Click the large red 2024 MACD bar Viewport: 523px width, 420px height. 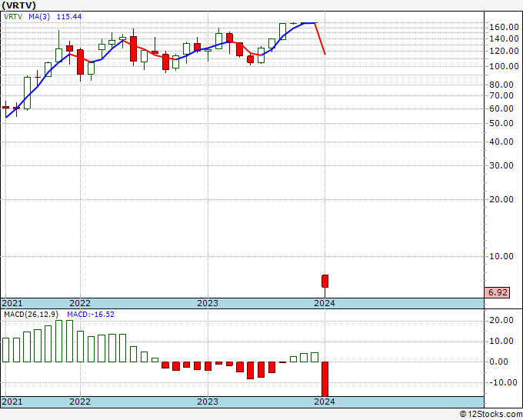point(325,379)
